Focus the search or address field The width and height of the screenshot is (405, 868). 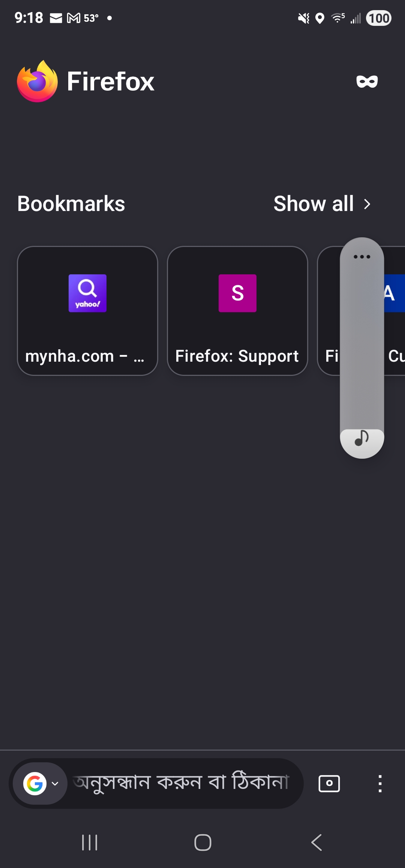tap(181, 783)
